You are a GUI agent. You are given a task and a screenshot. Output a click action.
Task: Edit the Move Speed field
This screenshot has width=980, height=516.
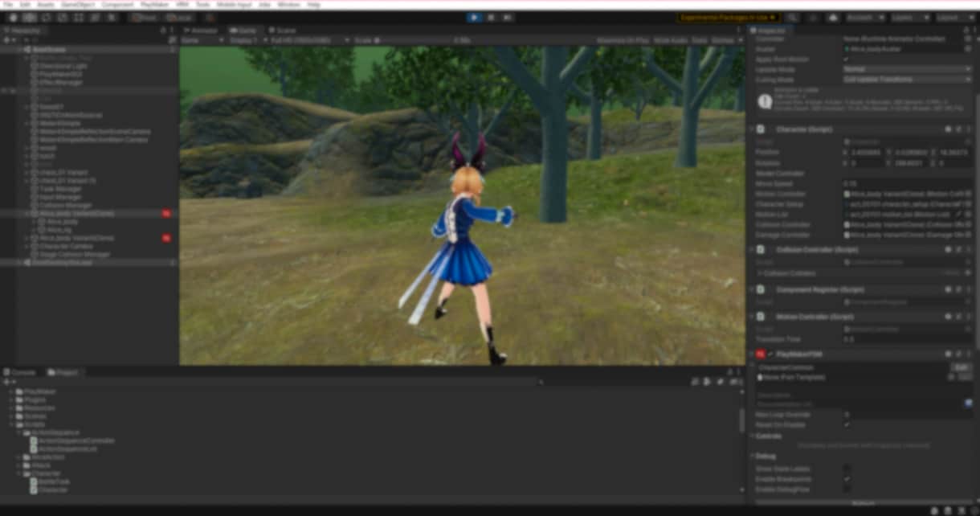[908, 183]
